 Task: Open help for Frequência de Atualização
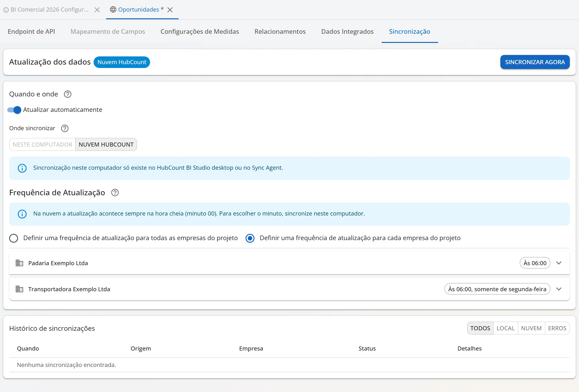tap(115, 193)
